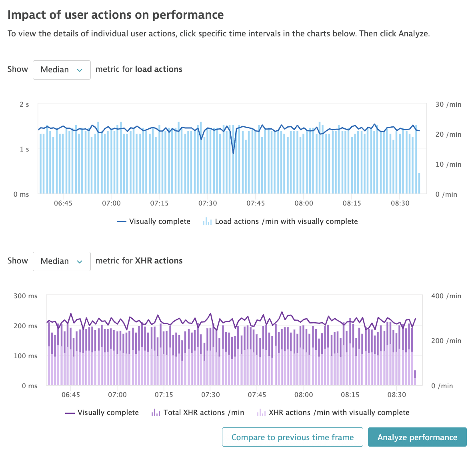Click the light bar icon for XHR actions legend

pos(262,412)
